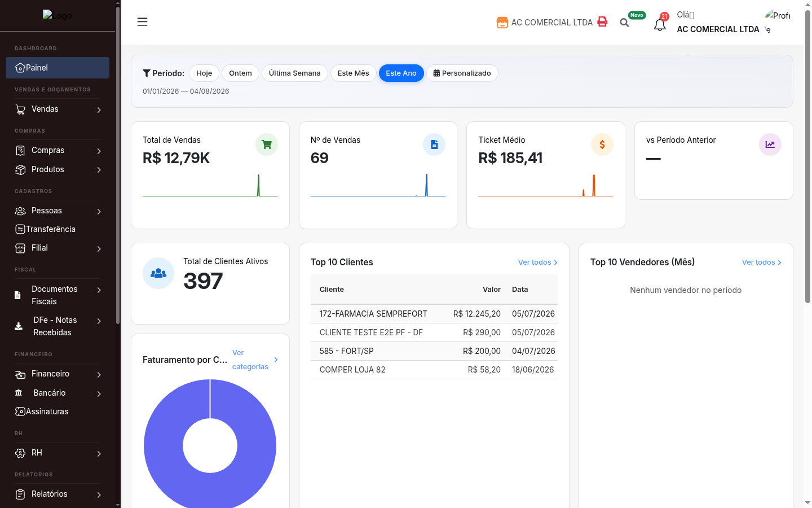Click the COMPER LOJA 82 row
This screenshot has width=812, height=508.
pyautogui.click(x=434, y=370)
